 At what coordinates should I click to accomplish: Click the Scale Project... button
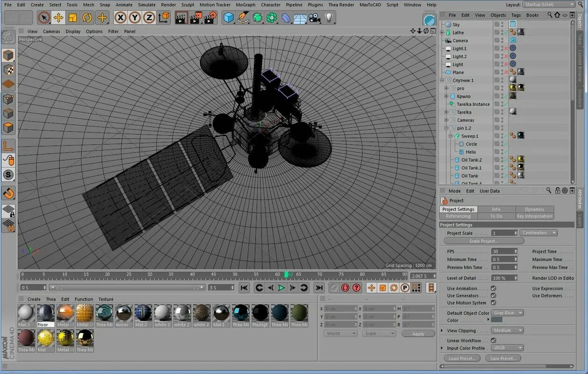pyautogui.click(x=484, y=241)
